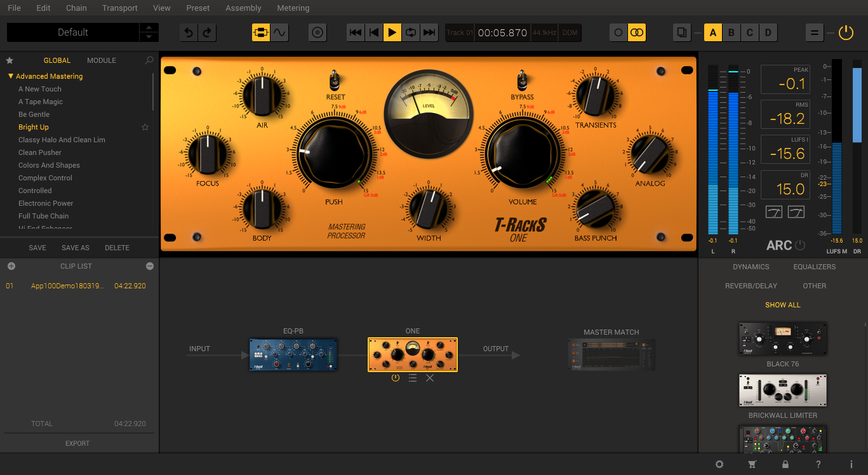Viewport: 868px width, 475px height.
Task: Click the DELETE preset button
Action: [x=117, y=248]
